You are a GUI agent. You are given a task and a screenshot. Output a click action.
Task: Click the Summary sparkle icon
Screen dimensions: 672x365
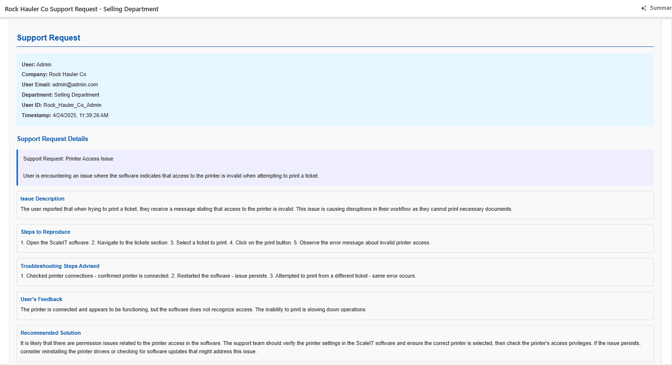643,8
